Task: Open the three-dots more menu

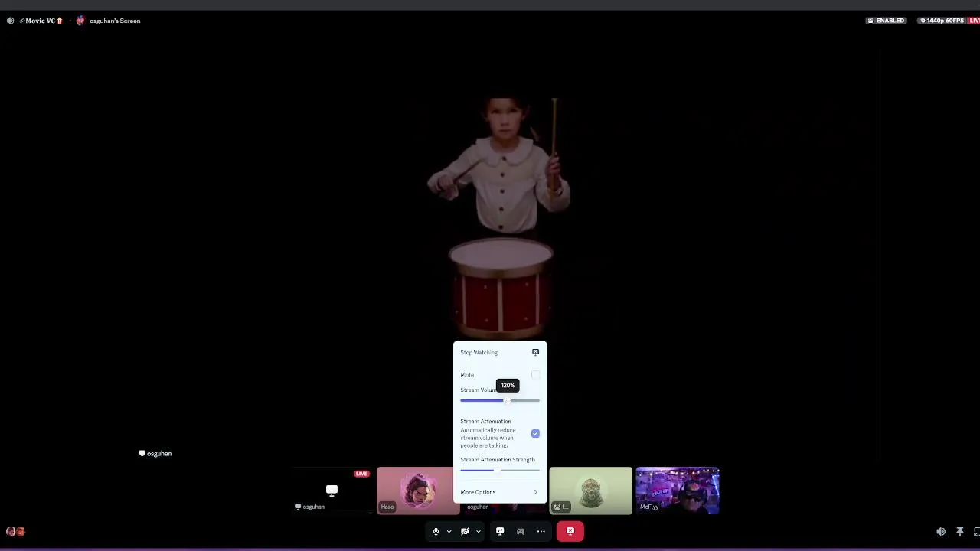Action: (x=541, y=531)
